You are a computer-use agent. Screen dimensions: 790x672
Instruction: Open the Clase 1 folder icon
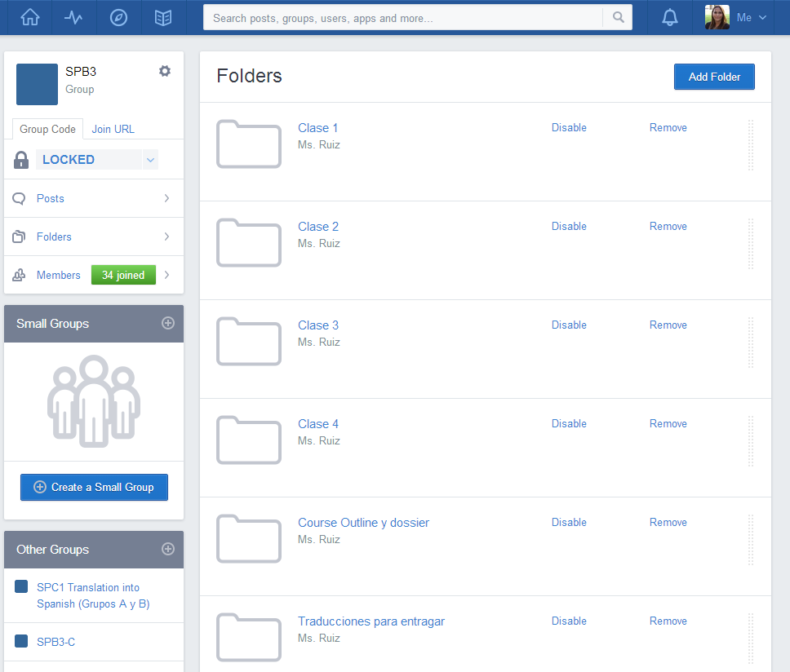coord(249,144)
